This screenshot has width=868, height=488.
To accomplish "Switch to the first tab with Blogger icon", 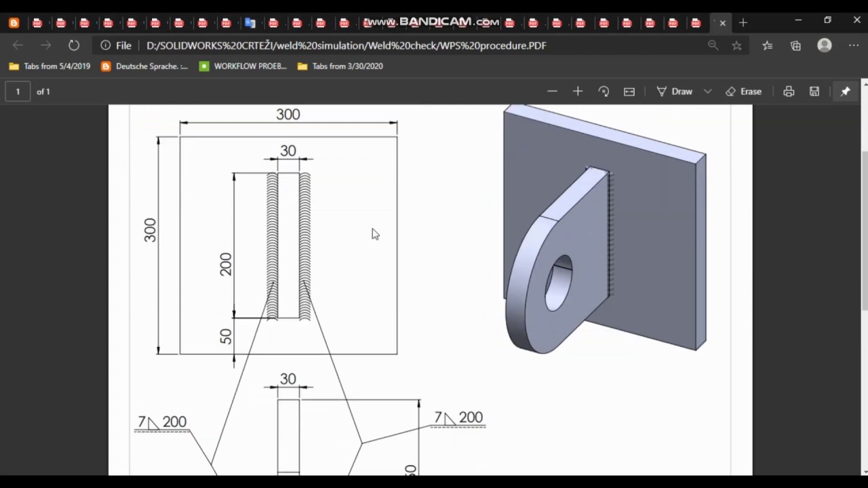I will (14, 22).
